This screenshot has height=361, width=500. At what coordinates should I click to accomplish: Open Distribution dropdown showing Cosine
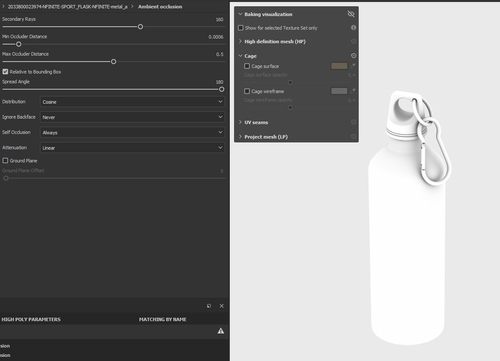tap(132, 102)
